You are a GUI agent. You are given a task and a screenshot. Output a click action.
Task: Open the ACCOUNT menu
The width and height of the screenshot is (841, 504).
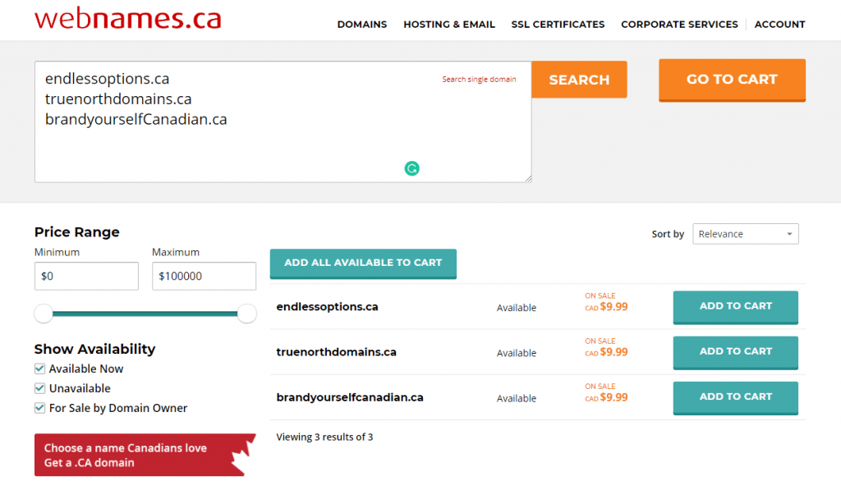click(779, 24)
